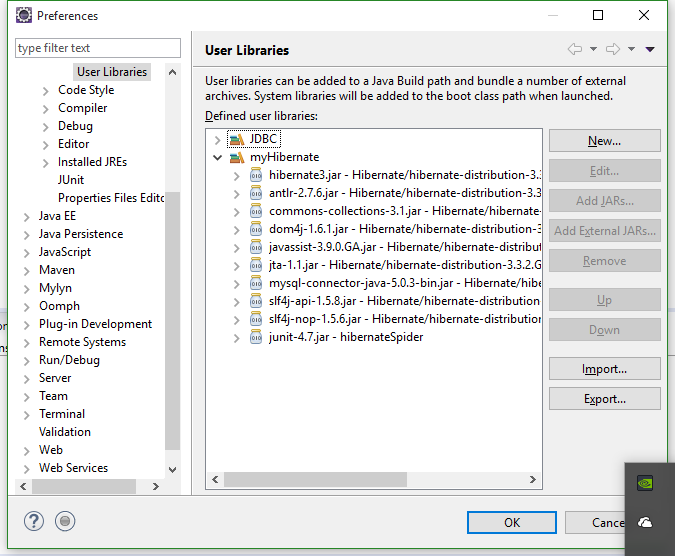The height and width of the screenshot is (556, 675).
Task: Select junit-4.7.jar - hibernateSpider row
Action: pos(346,337)
